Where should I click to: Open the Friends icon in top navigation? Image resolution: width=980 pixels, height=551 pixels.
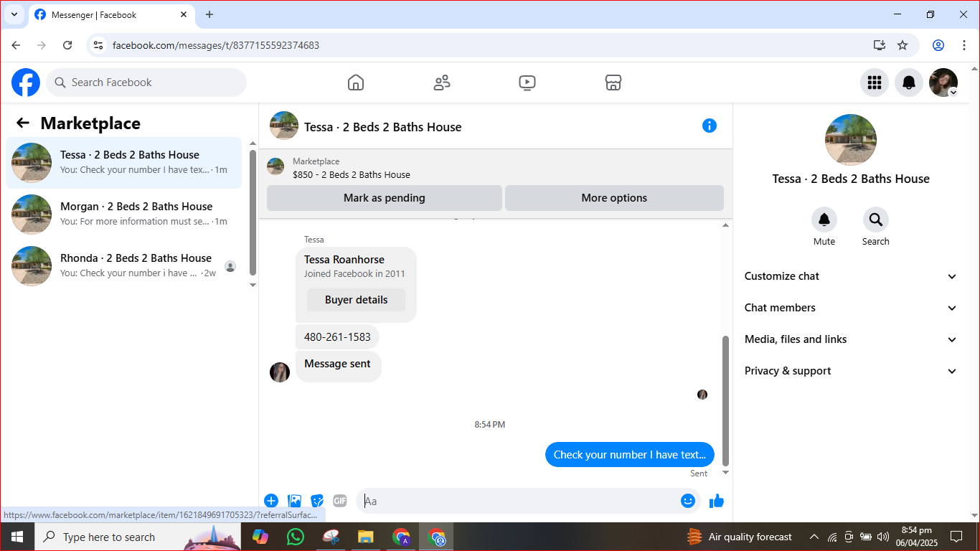[442, 83]
